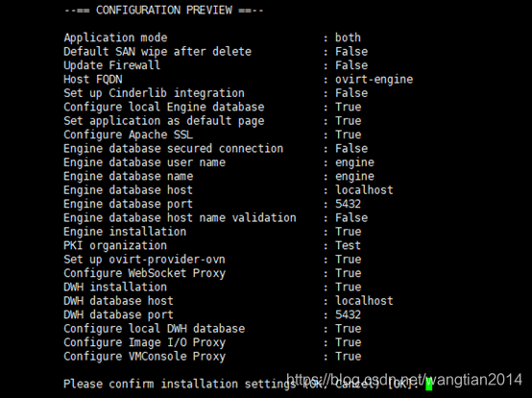Viewport: 532px width, 398px height.
Task: Click the green terminal cursor at prompt
Action: point(429,385)
